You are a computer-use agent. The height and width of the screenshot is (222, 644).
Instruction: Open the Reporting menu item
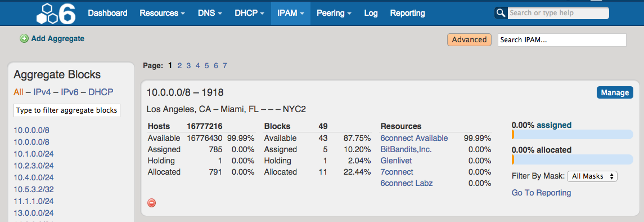tap(407, 13)
